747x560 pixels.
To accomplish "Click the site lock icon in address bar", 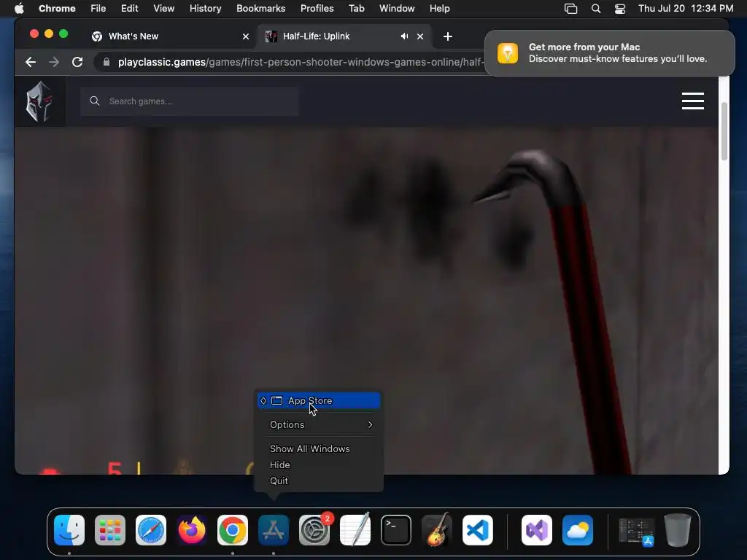I will (x=107, y=62).
